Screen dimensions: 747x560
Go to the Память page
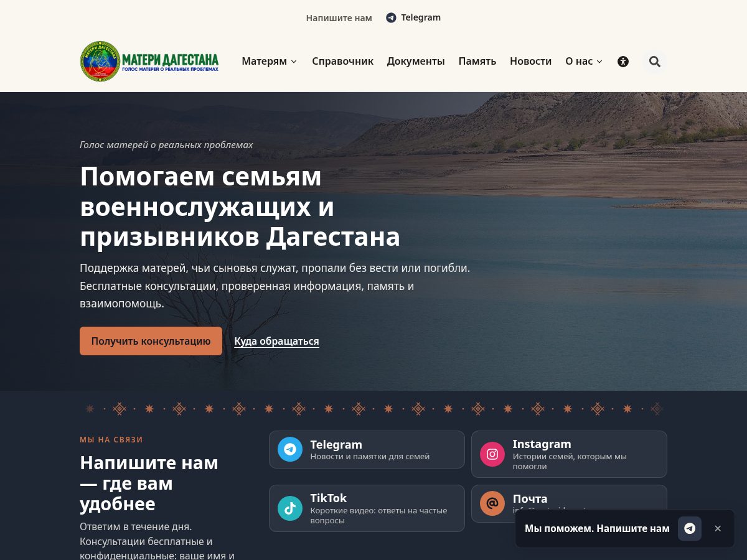(x=477, y=61)
